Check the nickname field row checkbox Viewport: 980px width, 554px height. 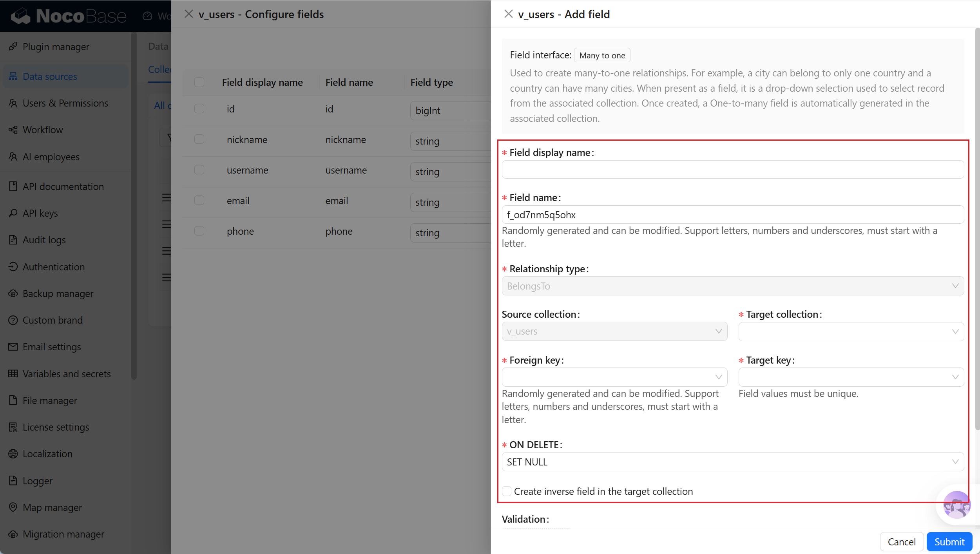coord(199,139)
